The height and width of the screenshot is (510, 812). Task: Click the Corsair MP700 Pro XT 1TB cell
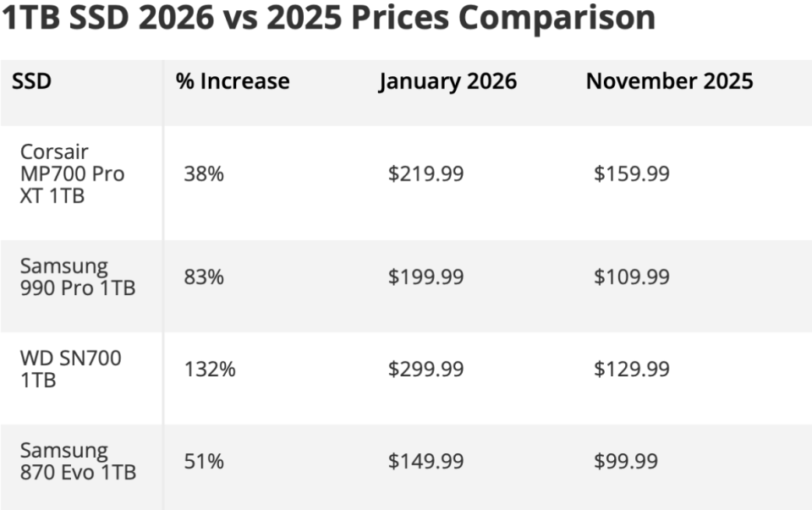pos(72,174)
